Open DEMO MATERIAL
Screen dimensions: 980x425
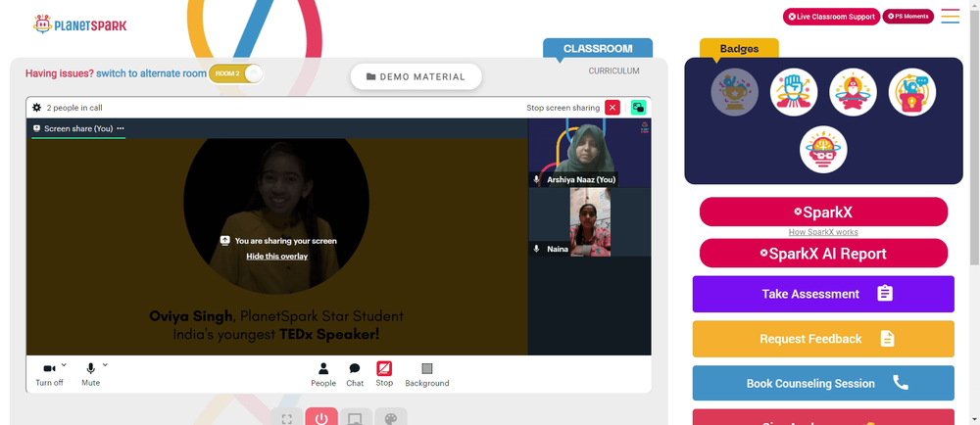click(x=416, y=76)
